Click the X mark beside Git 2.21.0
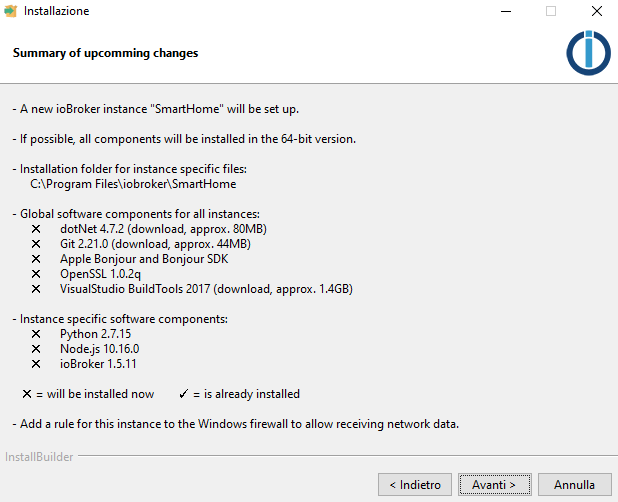 click(x=36, y=244)
